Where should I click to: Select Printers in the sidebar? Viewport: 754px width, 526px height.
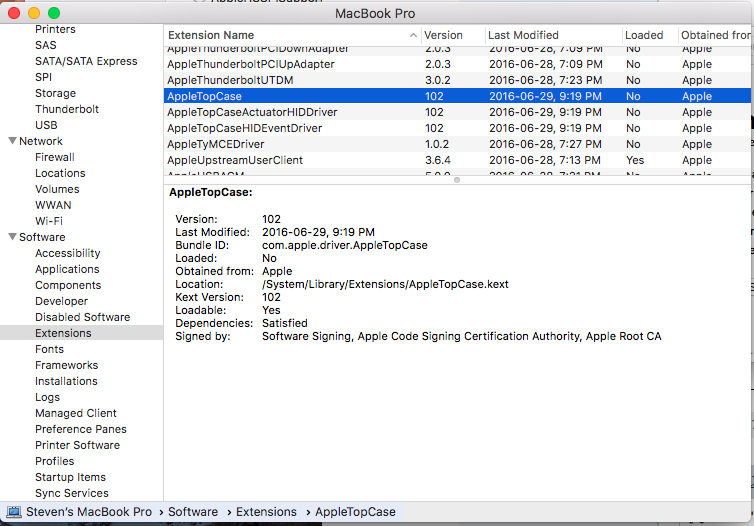coord(55,29)
